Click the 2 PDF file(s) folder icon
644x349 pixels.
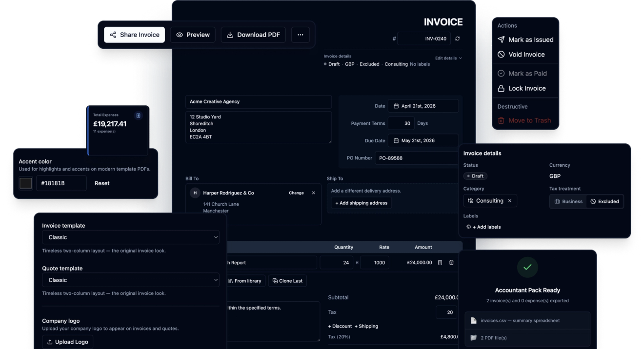coord(473,338)
